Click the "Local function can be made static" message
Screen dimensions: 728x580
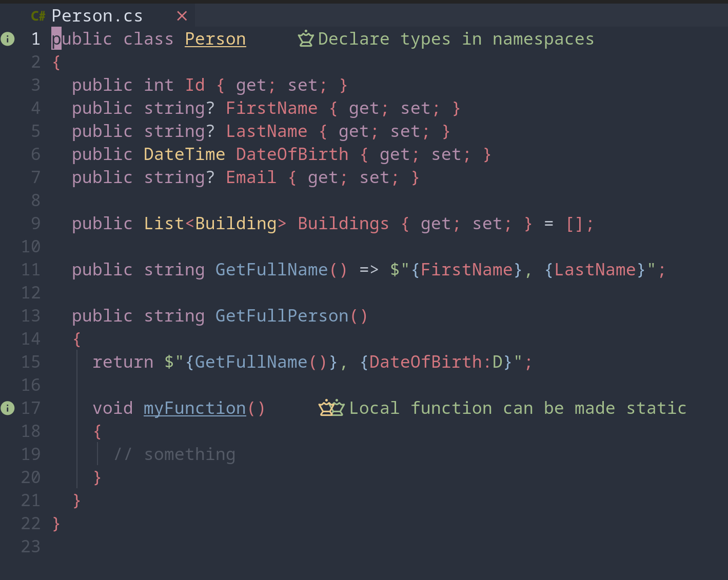[x=517, y=409]
